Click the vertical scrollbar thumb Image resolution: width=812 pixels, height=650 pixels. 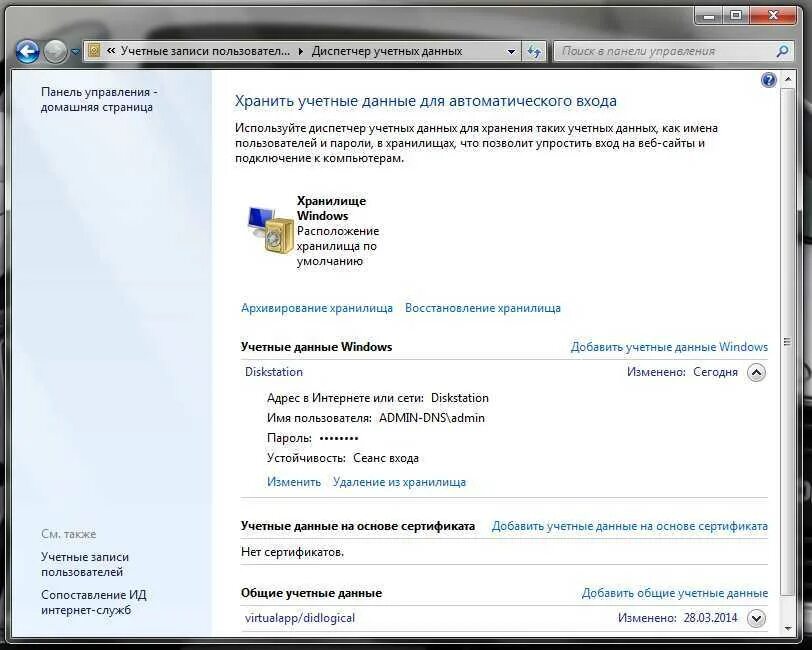tap(787, 342)
